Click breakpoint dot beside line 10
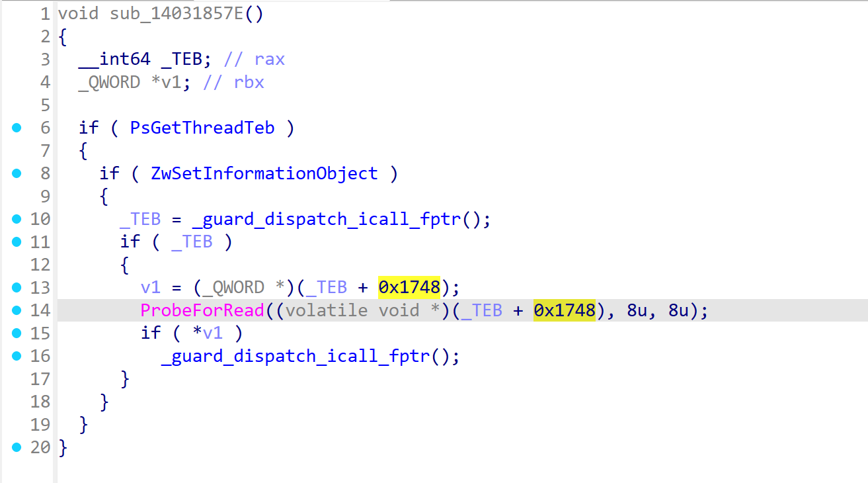The height and width of the screenshot is (483, 868). pyautogui.click(x=17, y=219)
